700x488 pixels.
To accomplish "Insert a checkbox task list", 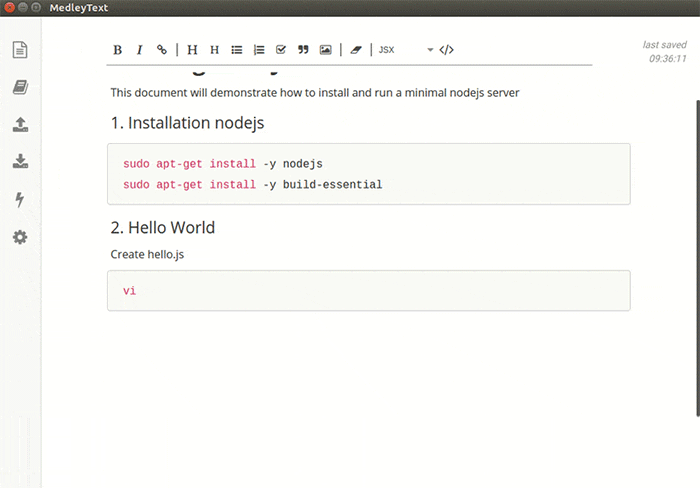I will click(x=281, y=50).
